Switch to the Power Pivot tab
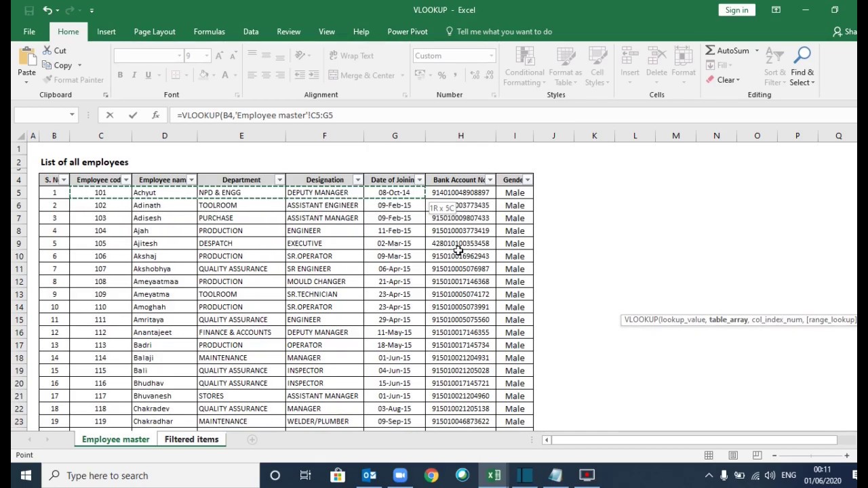The image size is (868, 488). click(x=408, y=31)
